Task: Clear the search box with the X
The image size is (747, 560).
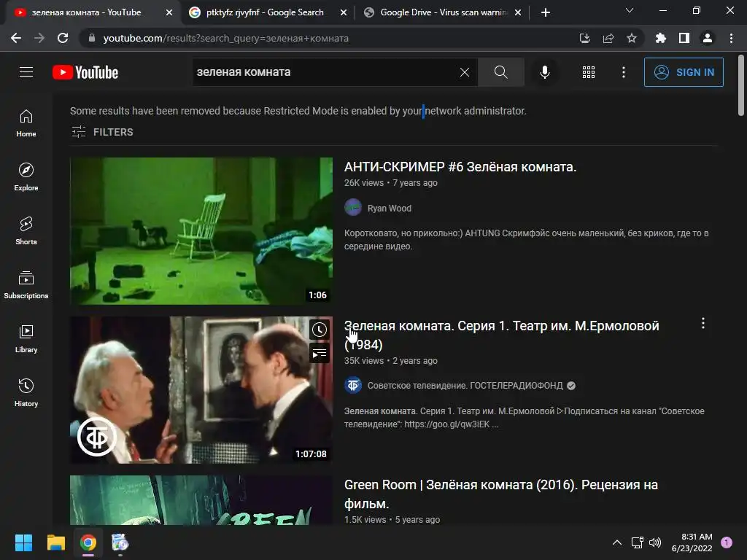Action: [465, 72]
